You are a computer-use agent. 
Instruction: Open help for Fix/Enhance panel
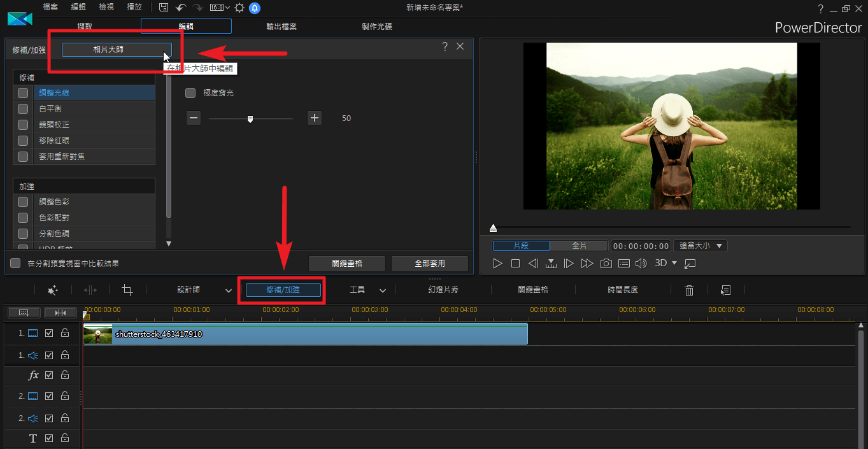[x=445, y=46]
